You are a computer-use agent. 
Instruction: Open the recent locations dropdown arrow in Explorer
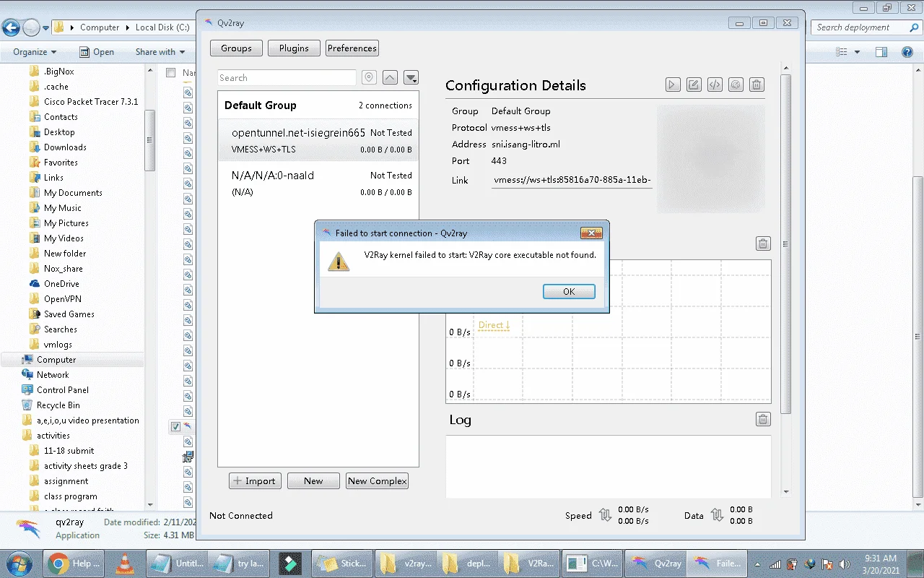click(x=46, y=28)
